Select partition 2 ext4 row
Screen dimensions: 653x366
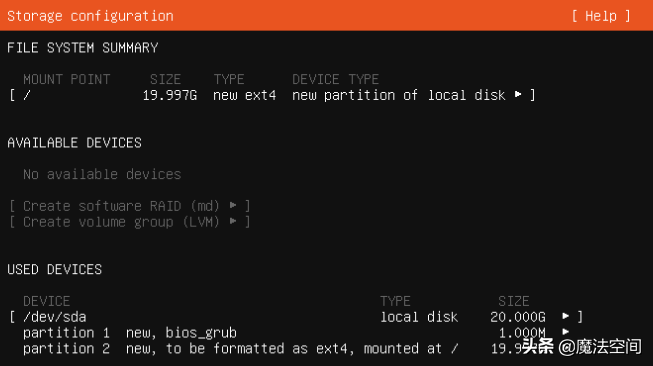275,349
